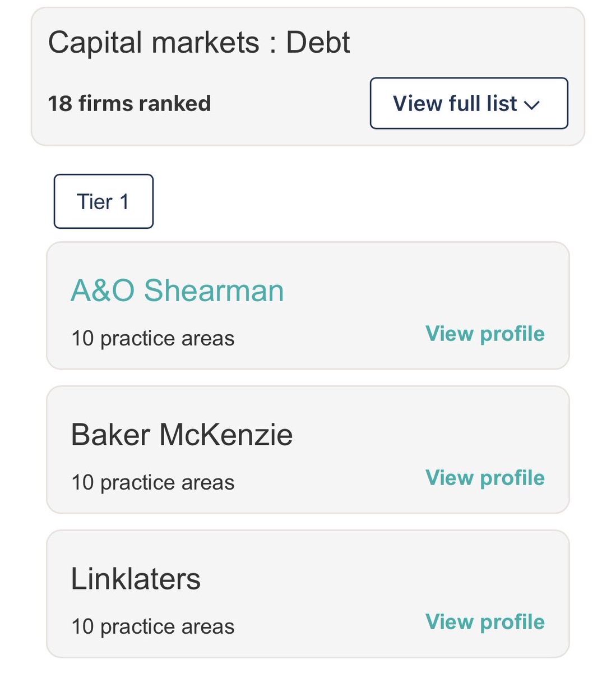Click the 18 firms ranked label
616x673 pixels.
129,104
